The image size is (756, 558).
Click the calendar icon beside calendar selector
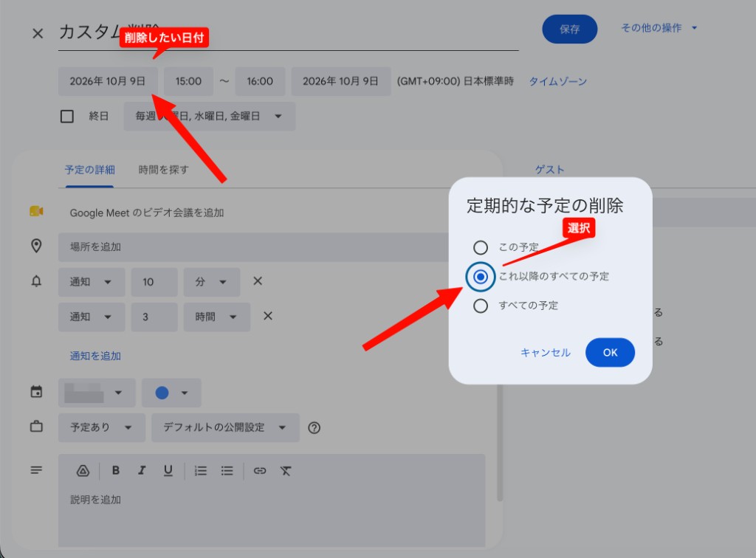click(36, 391)
